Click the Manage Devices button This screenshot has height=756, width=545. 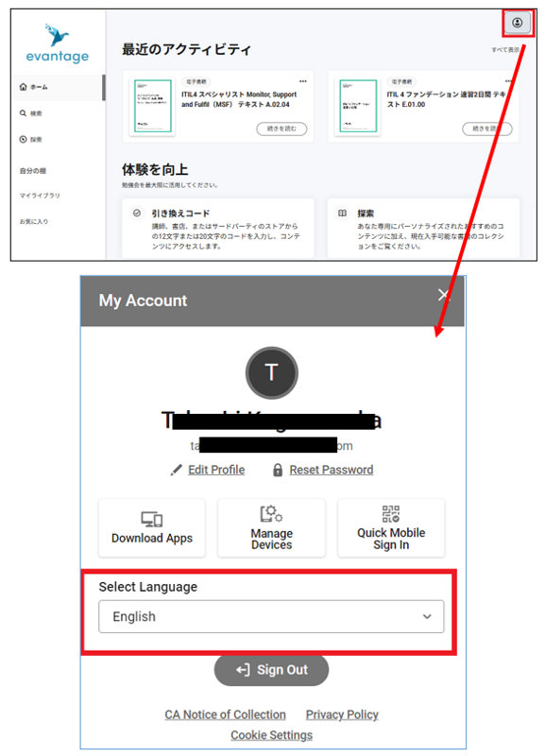(x=271, y=528)
